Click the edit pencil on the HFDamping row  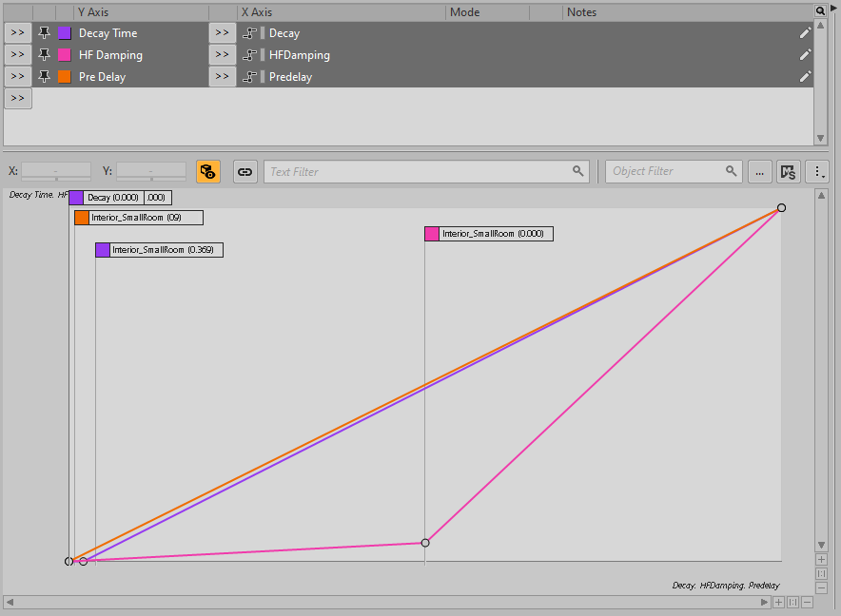click(x=805, y=55)
